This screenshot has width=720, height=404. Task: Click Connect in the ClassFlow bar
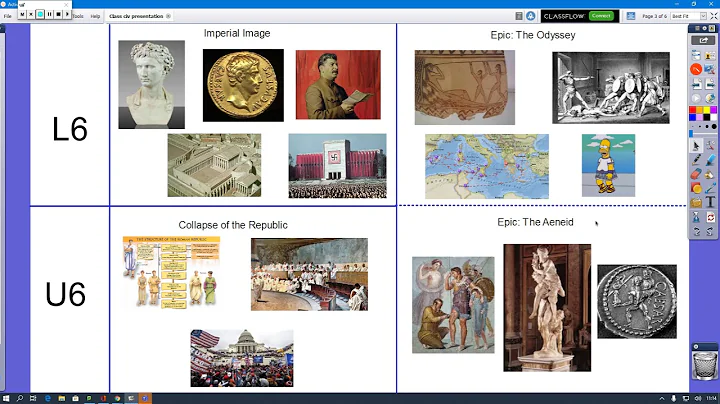tap(601, 16)
